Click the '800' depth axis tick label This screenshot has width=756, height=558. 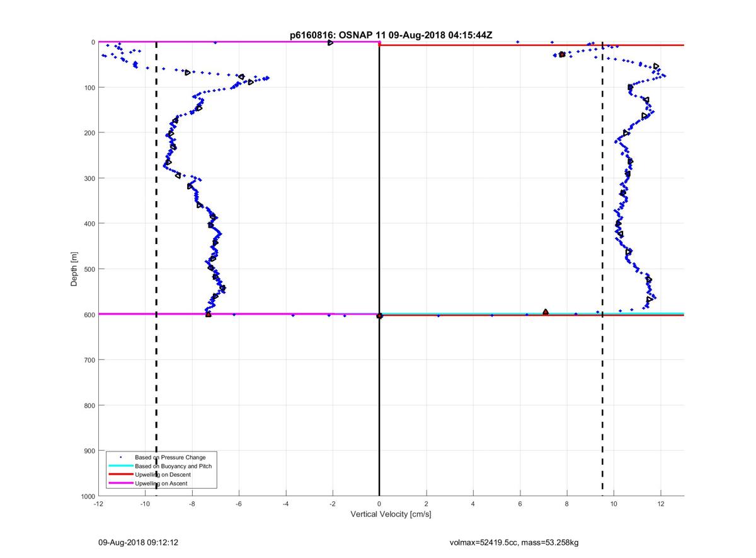click(89, 405)
